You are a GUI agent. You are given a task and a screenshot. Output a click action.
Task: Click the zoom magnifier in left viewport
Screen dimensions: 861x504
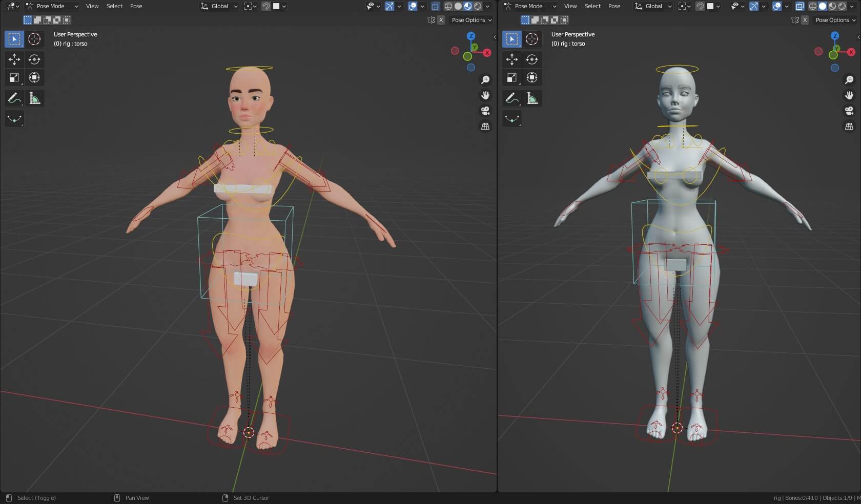click(x=485, y=80)
